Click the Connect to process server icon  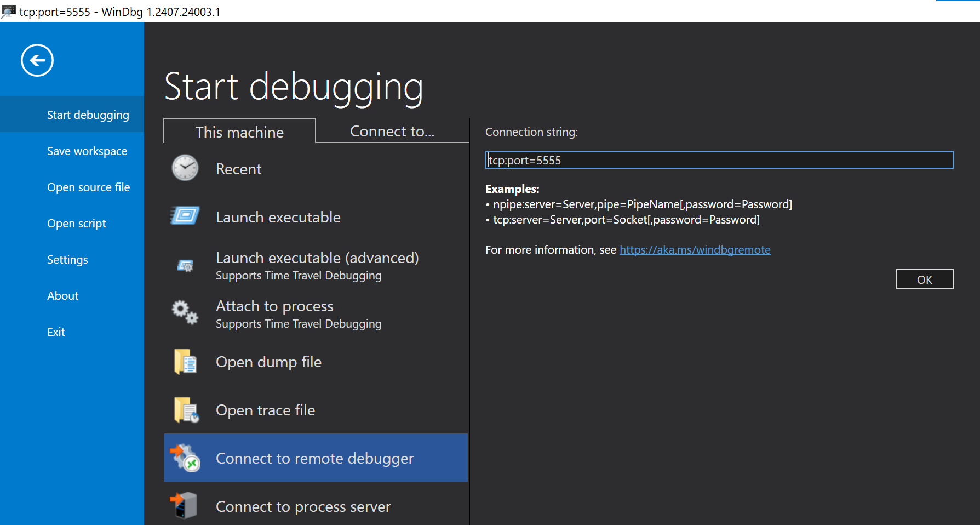tap(185, 505)
